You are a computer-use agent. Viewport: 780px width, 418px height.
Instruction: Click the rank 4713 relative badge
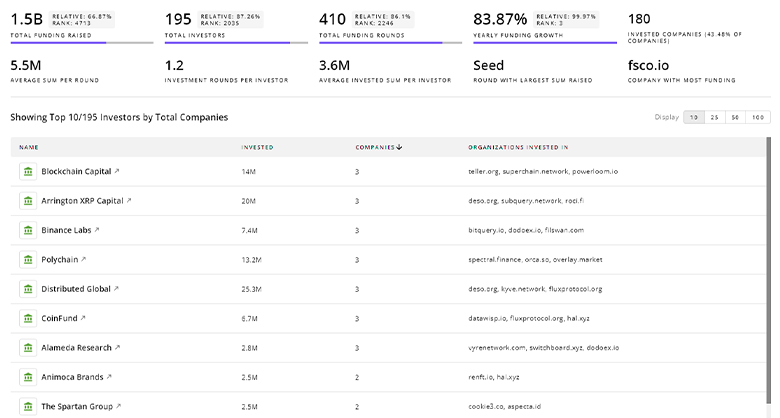click(x=82, y=19)
